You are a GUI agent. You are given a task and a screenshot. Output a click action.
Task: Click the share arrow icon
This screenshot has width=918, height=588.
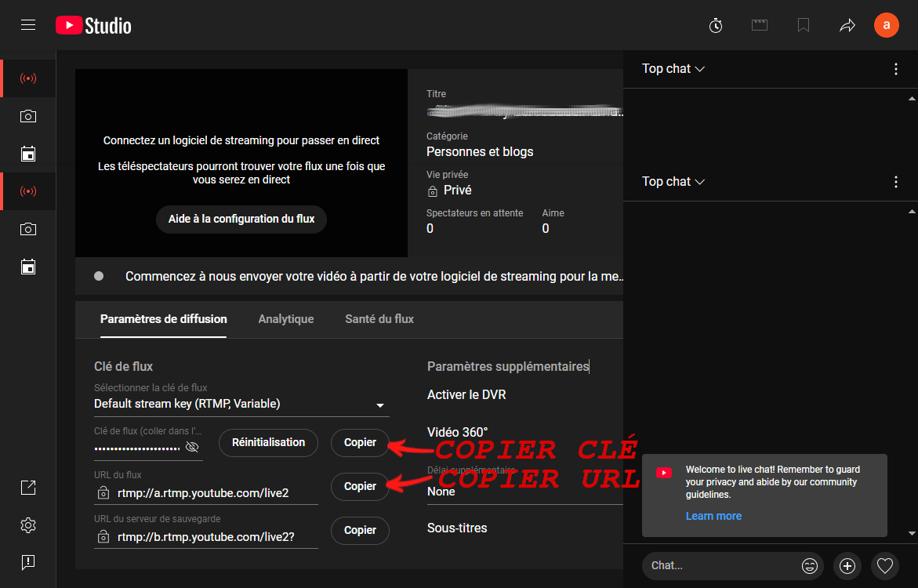[847, 25]
